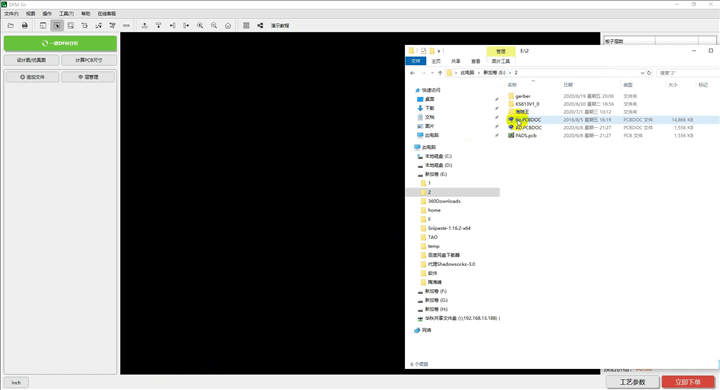Select the gerber folder in file list
This screenshot has width=720, height=390.
click(523, 96)
